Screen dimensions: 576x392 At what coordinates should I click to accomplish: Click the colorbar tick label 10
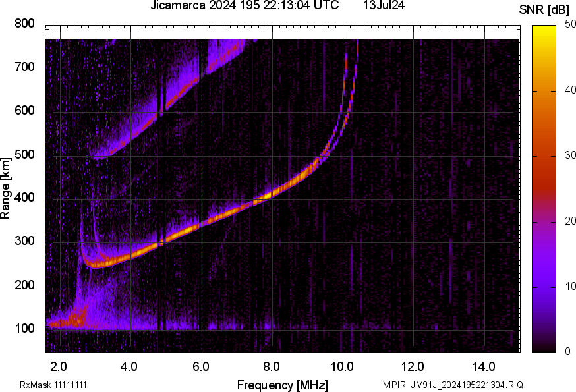pos(570,286)
